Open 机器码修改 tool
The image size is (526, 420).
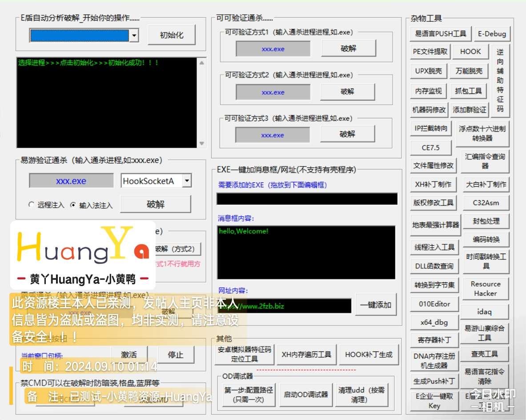point(429,110)
